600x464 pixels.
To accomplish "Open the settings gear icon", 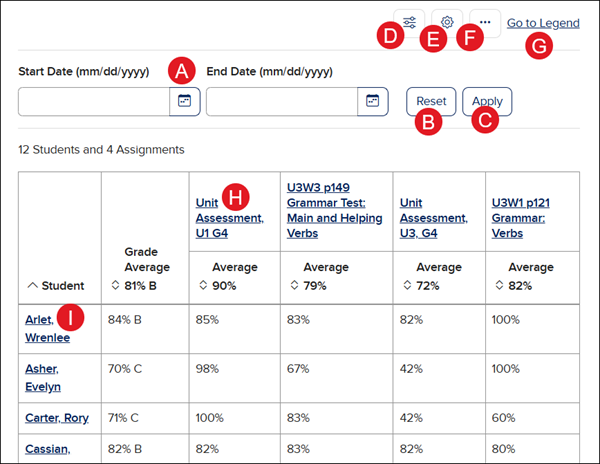I will click(x=447, y=22).
